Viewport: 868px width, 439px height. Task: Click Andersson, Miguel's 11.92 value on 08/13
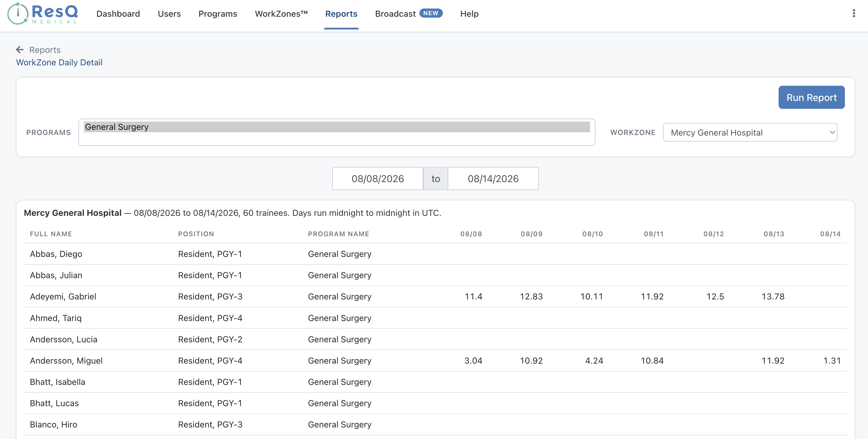[773, 361]
